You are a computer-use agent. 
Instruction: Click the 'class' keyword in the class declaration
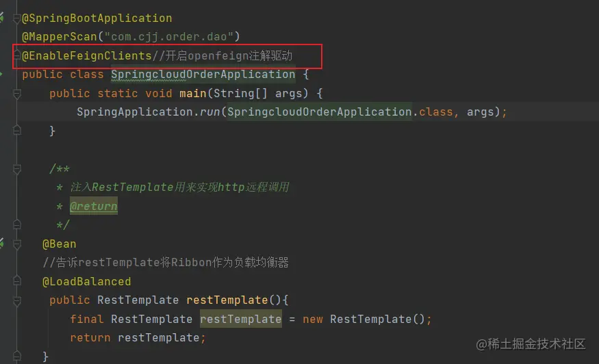(x=87, y=75)
